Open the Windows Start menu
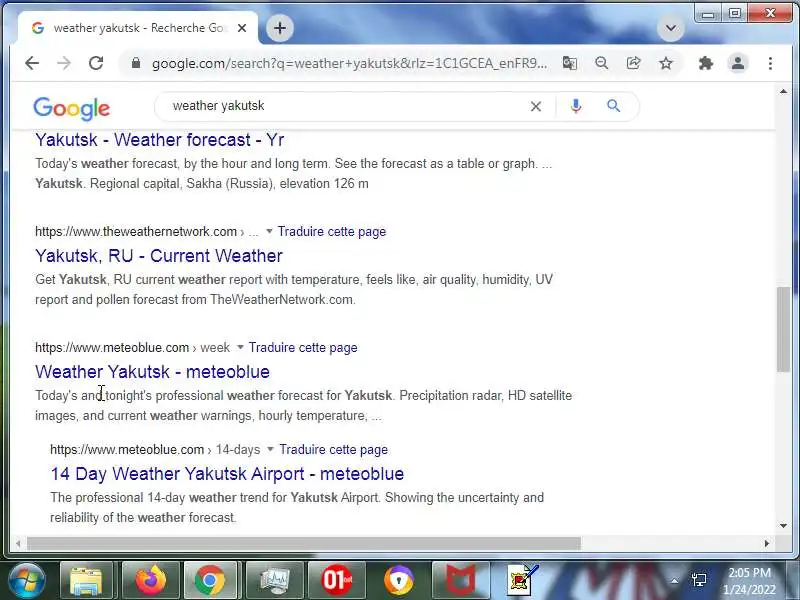Image resolution: width=800 pixels, height=600 pixels. [x=26, y=580]
